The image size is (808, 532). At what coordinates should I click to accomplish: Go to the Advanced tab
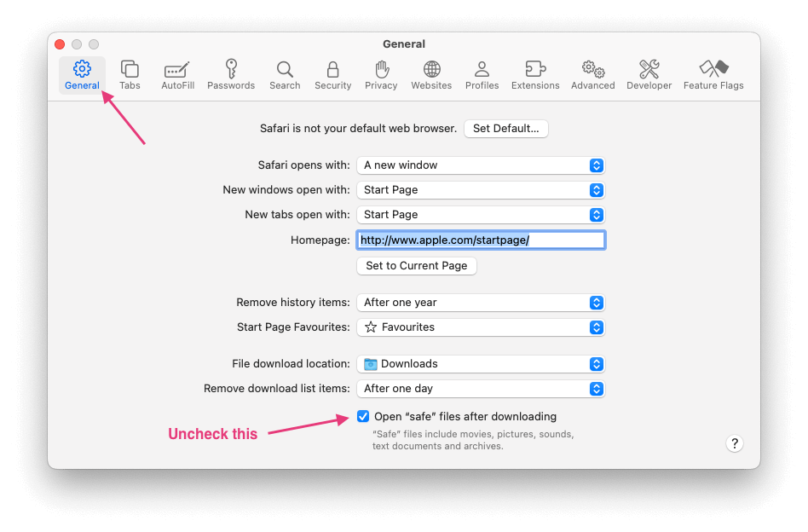pyautogui.click(x=592, y=74)
